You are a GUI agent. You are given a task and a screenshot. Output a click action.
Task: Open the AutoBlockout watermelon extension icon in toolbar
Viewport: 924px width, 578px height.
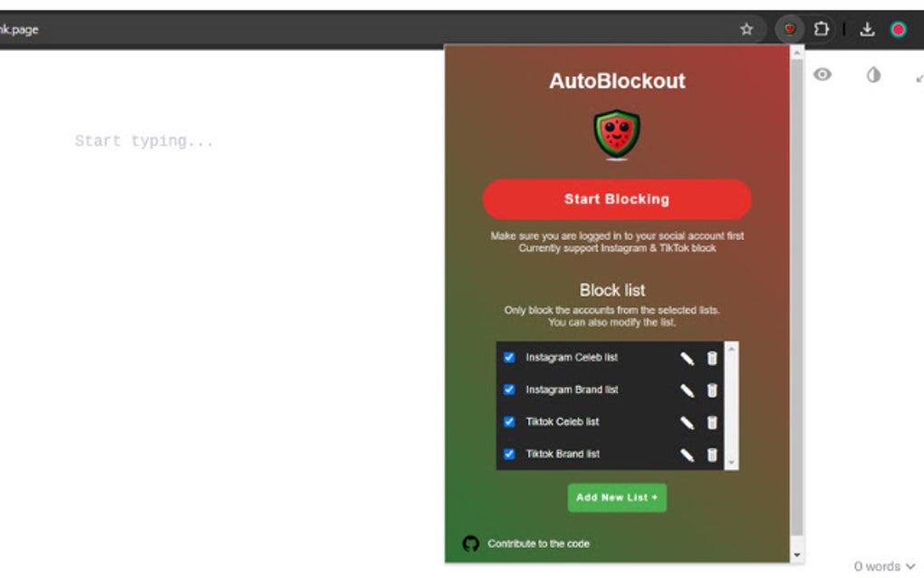789,28
